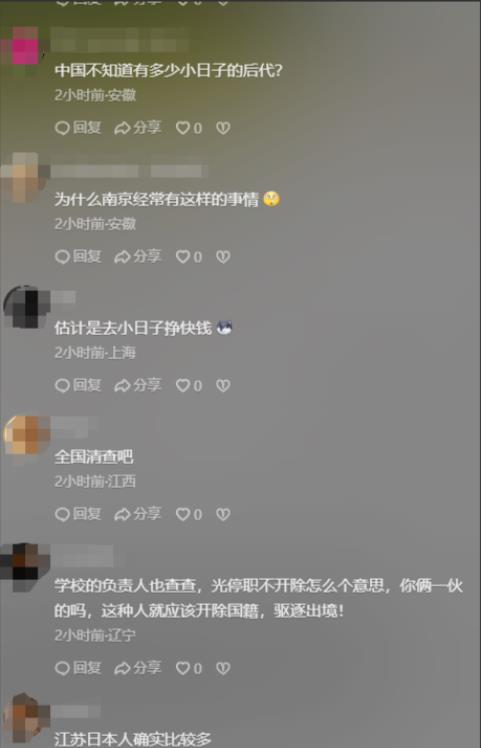Image resolution: width=481 pixels, height=748 pixels.
Task: Click dislike on the 估计是去小日子挣快钱 comment
Action: point(223,385)
